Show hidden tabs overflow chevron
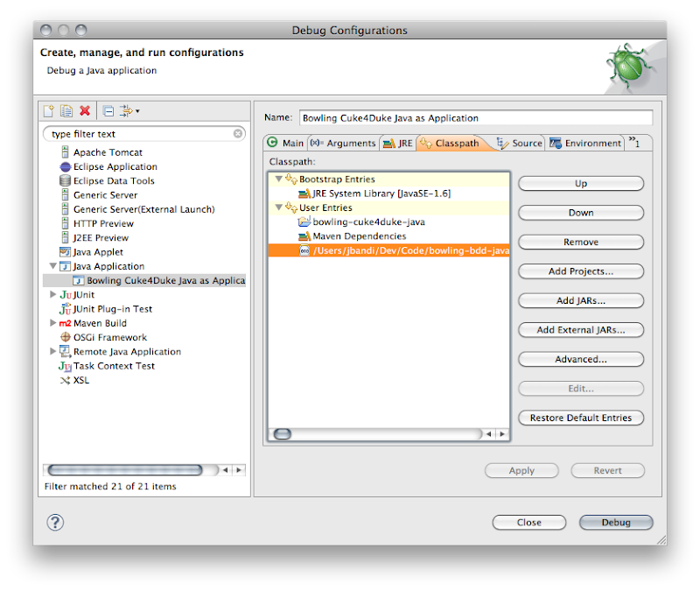Screen dimensions: 700x591 click(634, 142)
